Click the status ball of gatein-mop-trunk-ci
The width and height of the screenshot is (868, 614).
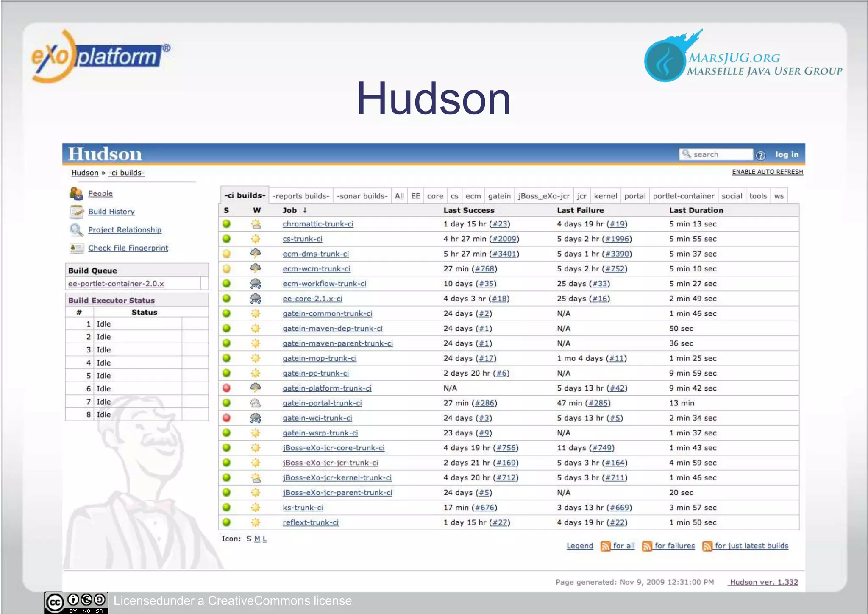point(227,358)
